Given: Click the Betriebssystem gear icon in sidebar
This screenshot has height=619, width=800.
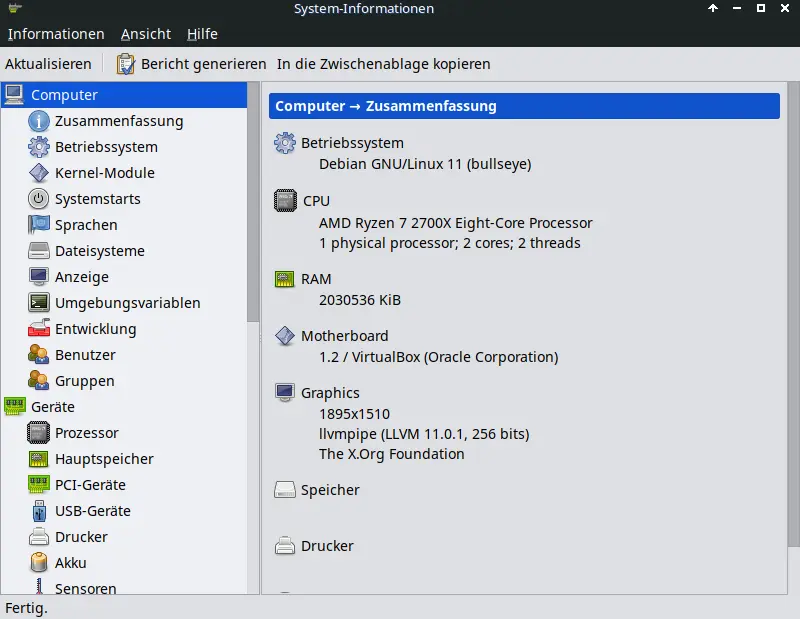Looking at the screenshot, I should point(38,147).
